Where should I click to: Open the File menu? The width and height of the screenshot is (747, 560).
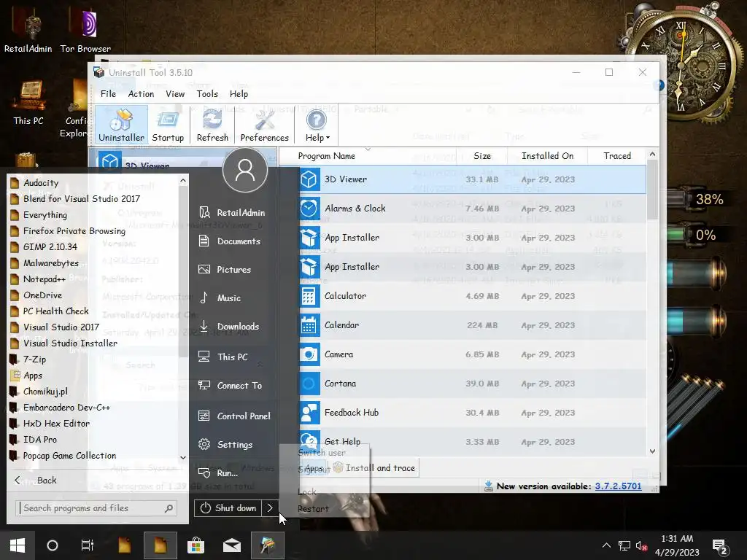[108, 94]
